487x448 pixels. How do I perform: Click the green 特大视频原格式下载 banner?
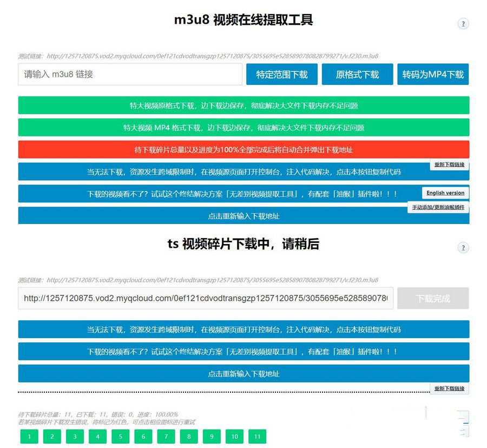pyautogui.click(x=243, y=106)
